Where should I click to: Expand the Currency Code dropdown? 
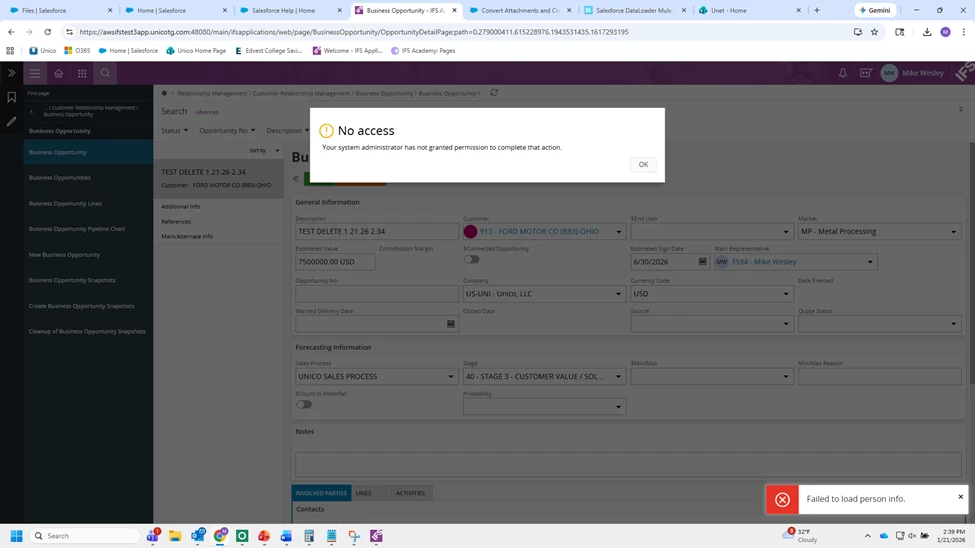pyautogui.click(x=786, y=294)
